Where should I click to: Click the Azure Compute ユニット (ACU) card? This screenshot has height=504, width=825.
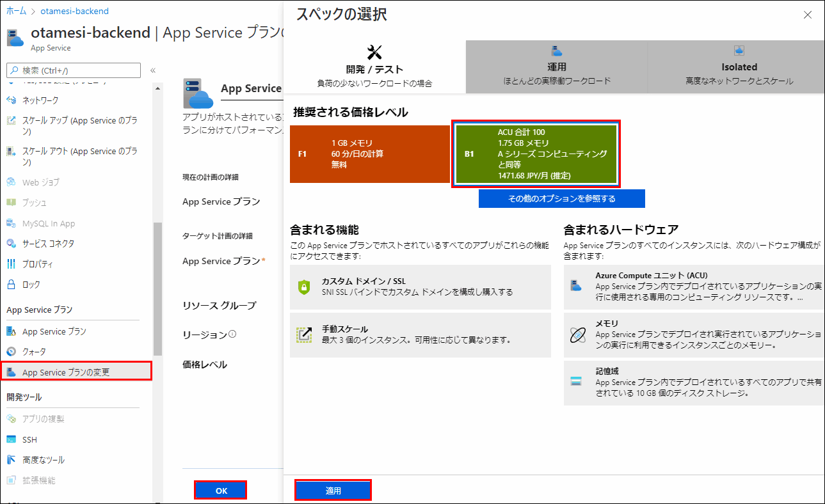click(x=694, y=287)
